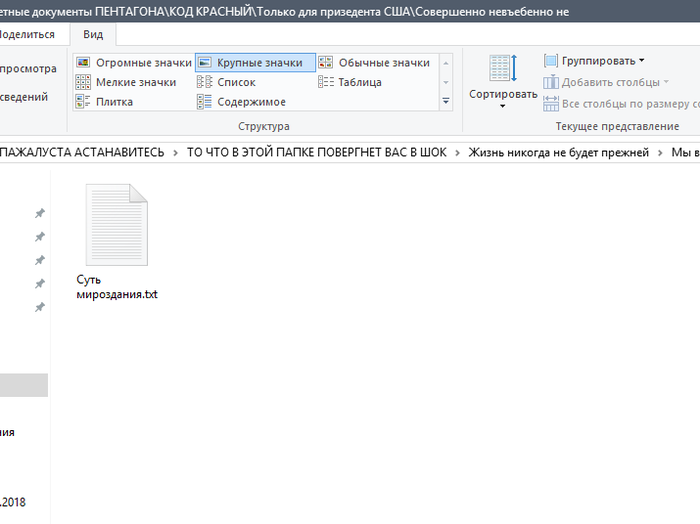700x524 pixels.
Task: Open the Сортировать dropdown
Action: 503,81
